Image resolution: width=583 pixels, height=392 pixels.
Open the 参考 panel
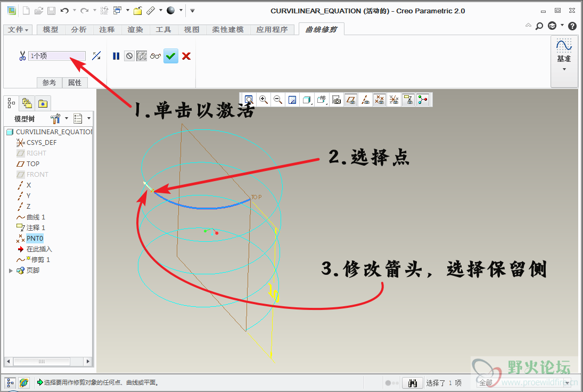click(49, 83)
